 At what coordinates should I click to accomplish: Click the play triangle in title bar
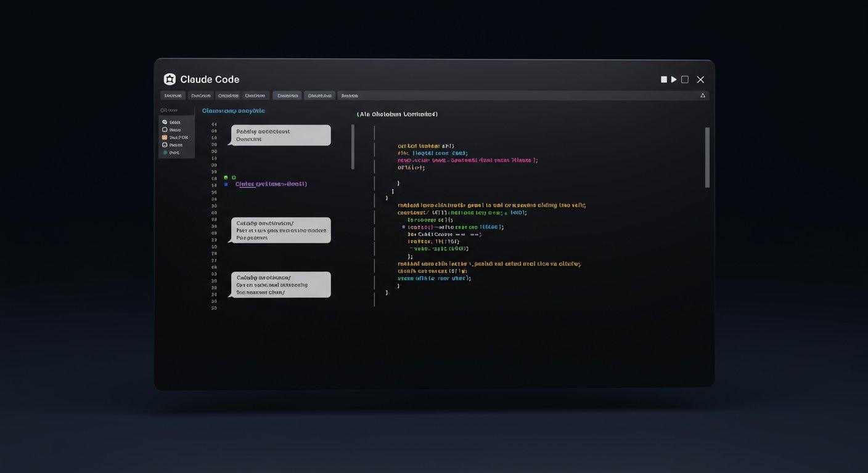674,79
